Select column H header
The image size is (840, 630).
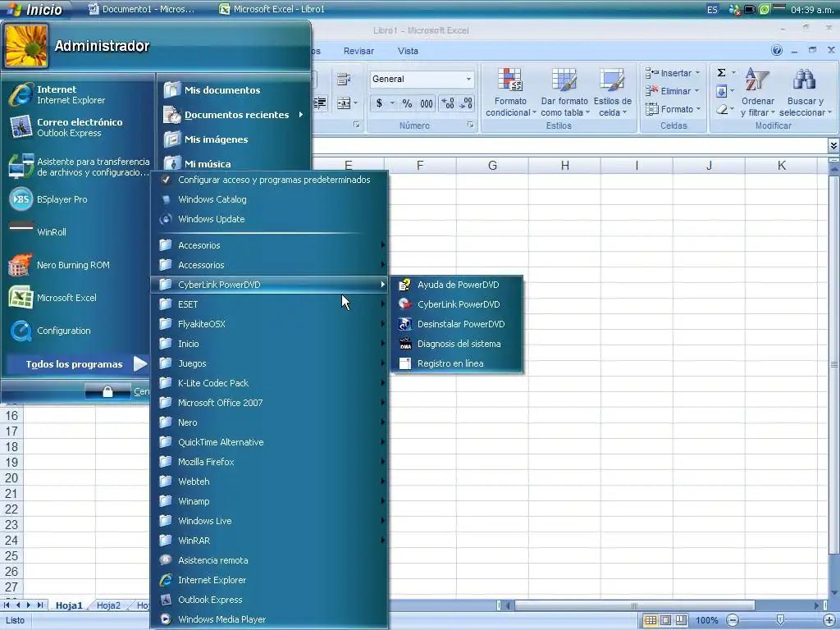point(564,166)
